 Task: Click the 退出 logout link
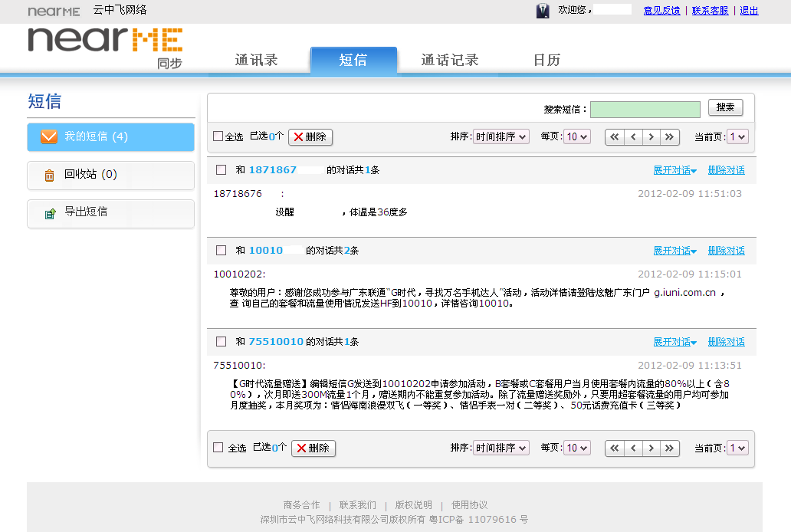[749, 11]
